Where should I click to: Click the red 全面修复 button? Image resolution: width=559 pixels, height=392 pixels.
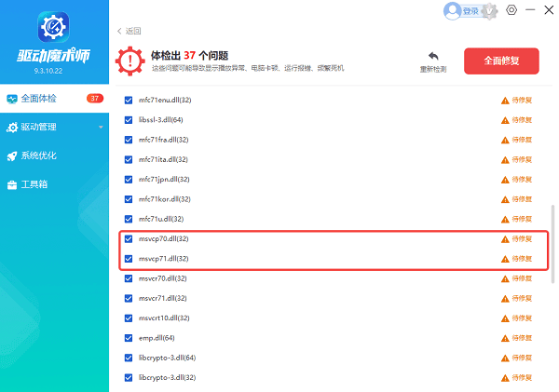501,61
